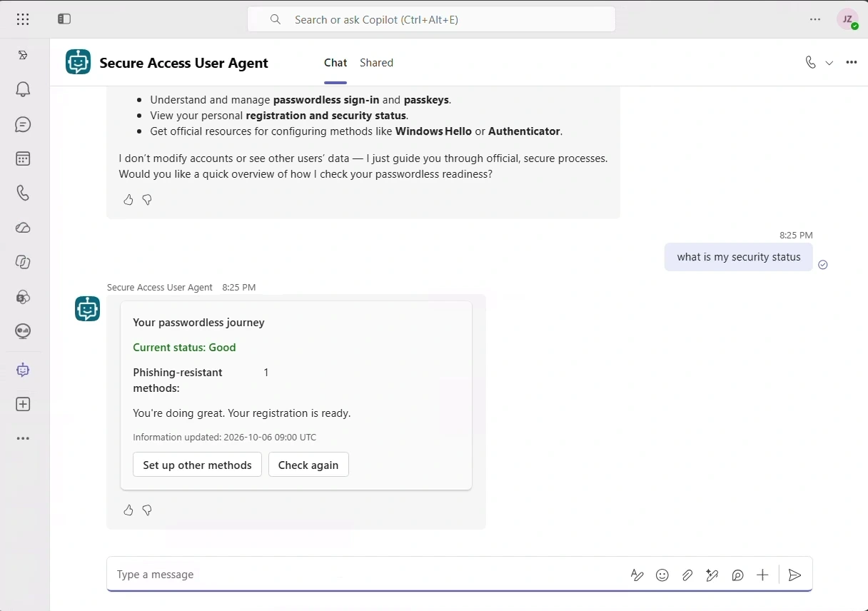Open the Calendar icon in the left rail
The image size is (868, 611).
pyautogui.click(x=23, y=158)
